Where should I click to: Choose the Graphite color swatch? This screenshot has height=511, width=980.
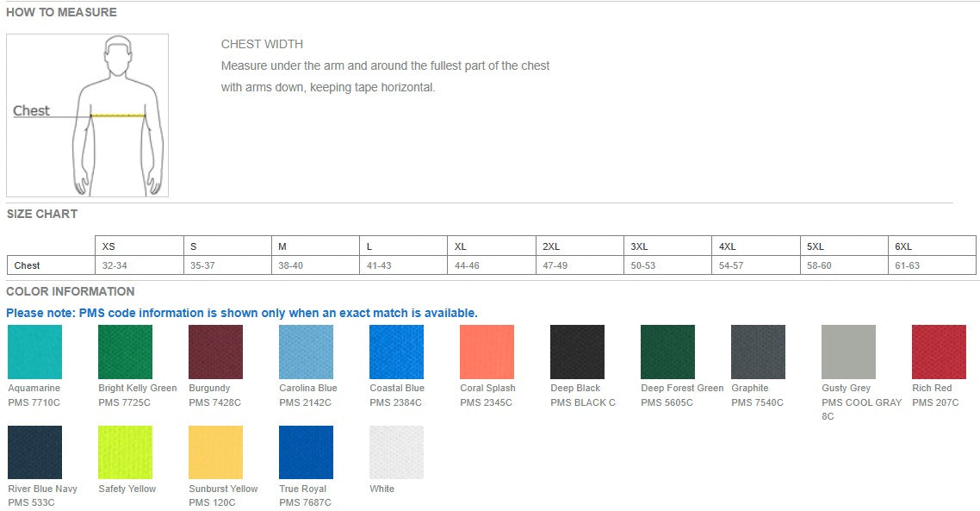[758, 352]
